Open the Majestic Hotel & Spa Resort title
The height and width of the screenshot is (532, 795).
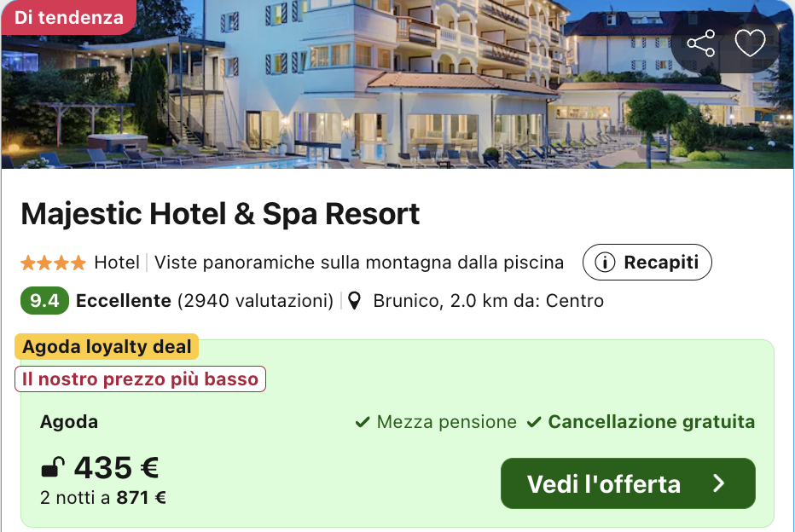(x=220, y=214)
